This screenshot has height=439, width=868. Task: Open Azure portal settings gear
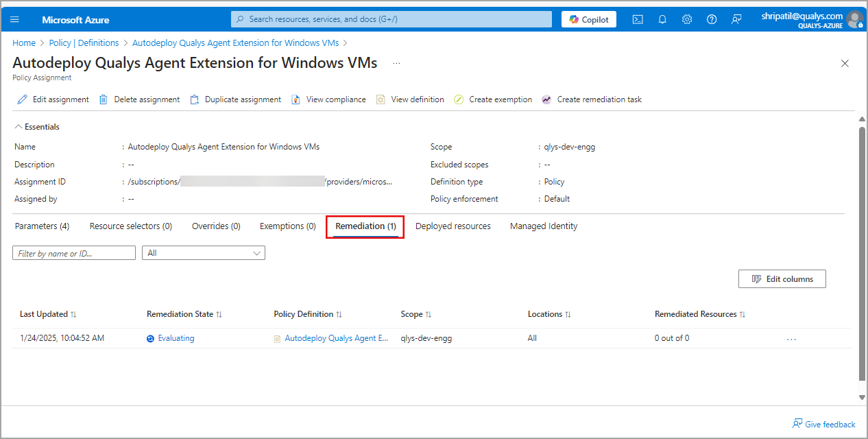(687, 19)
